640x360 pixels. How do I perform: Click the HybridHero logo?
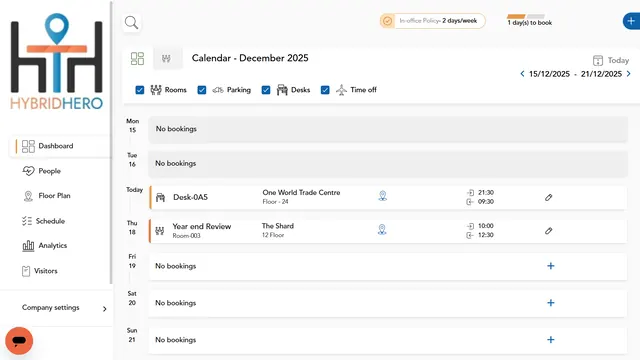coord(57,62)
